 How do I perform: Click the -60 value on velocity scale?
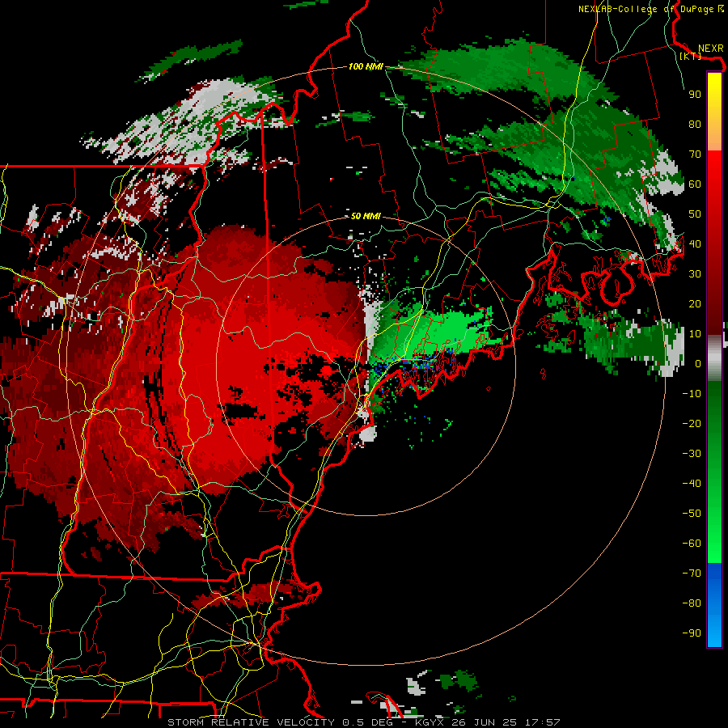[x=692, y=544]
